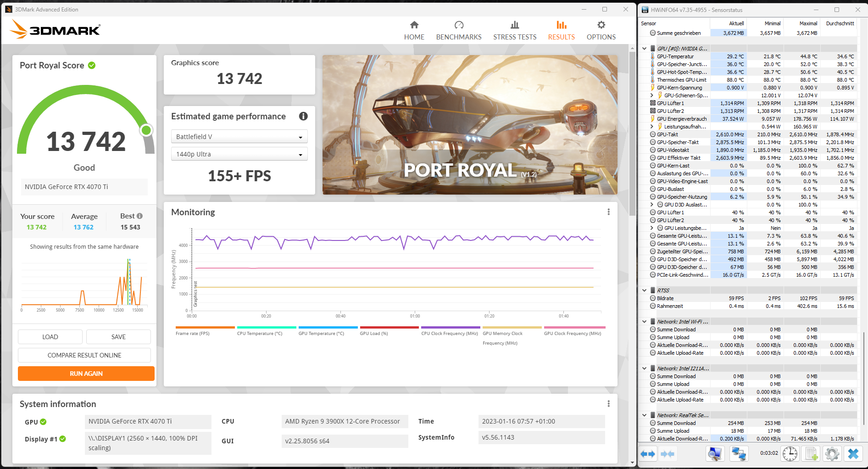Toggle the Frame rate (FPS) legend color
868x469 pixels.
point(205,328)
